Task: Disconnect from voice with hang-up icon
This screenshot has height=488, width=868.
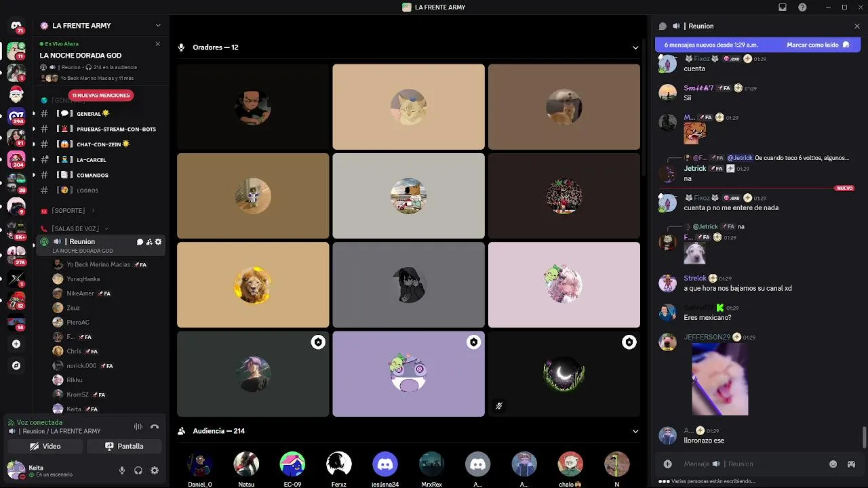Action: 155,426
